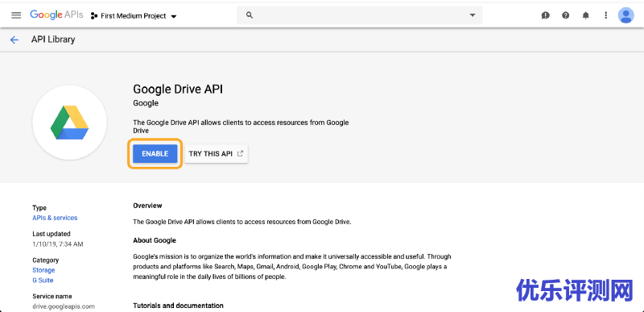Screen dimensions: 644x312
Task: Click the Google publisher name under the title
Action: coord(146,103)
